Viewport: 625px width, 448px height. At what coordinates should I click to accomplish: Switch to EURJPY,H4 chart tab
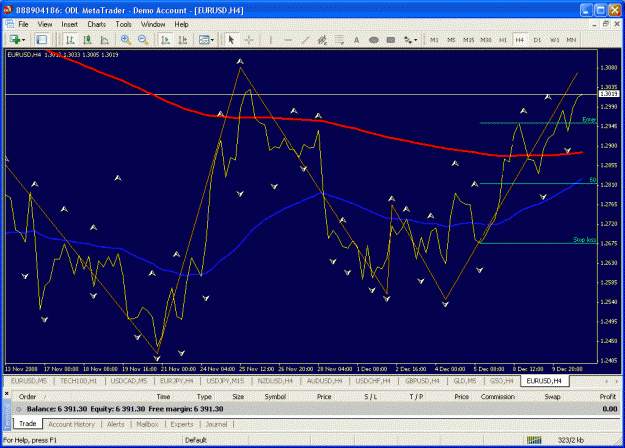[x=177, y=381]
